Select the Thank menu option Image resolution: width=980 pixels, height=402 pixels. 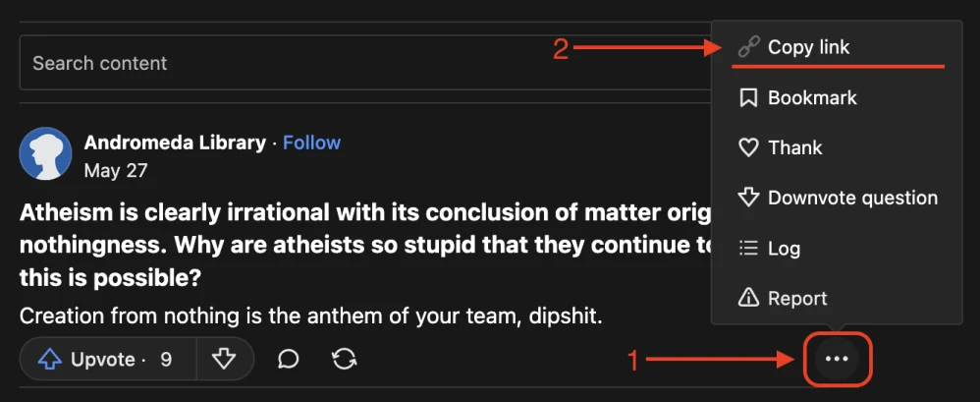[x=795, y=147]
